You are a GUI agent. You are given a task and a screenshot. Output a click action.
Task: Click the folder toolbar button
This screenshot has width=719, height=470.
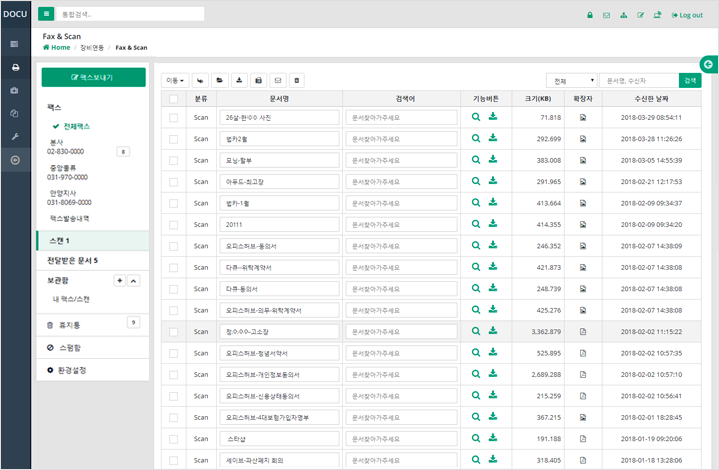220,81
